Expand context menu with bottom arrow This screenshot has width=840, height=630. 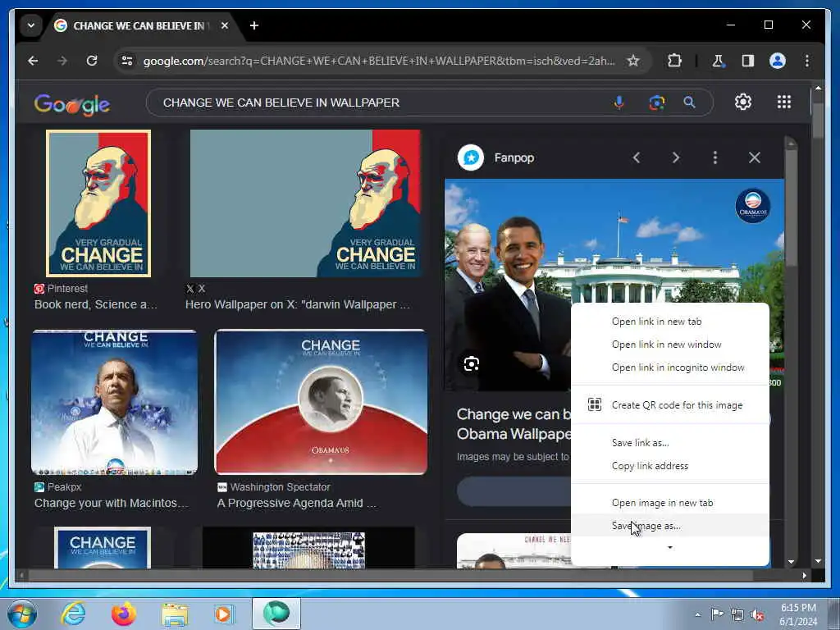click(670, 547)
